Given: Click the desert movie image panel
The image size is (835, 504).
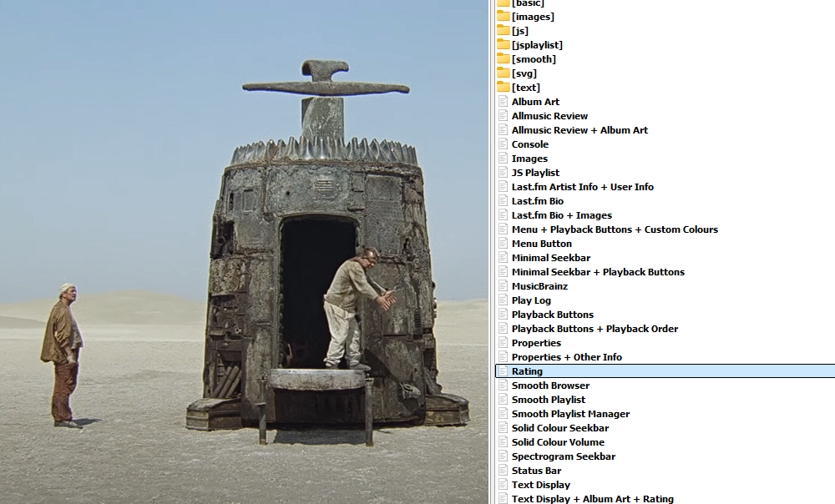Looking at the screenshot, I should 242,250.
